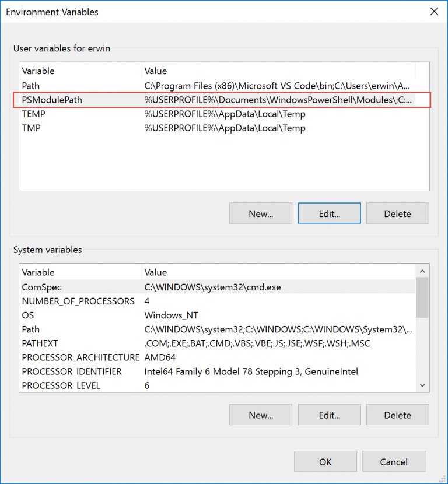
Task: Select the NUMBER_OF_PROCESSORS system variable
Action: (87, 301)
